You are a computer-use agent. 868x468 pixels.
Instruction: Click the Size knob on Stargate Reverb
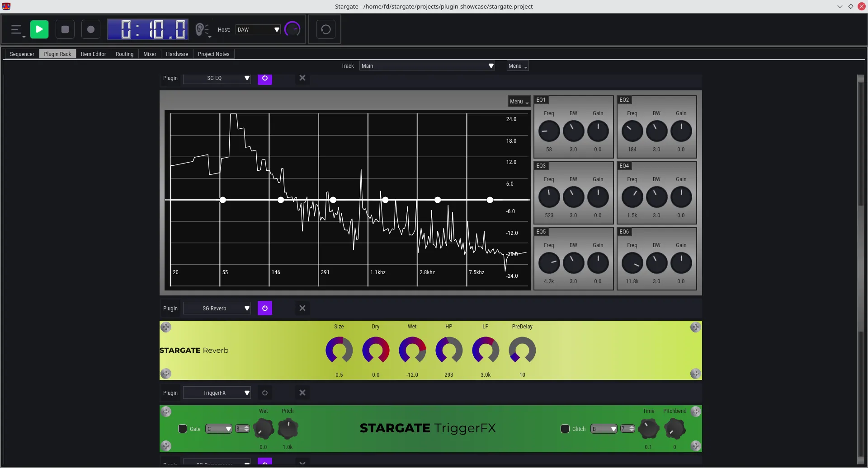[x=339, y=350]
